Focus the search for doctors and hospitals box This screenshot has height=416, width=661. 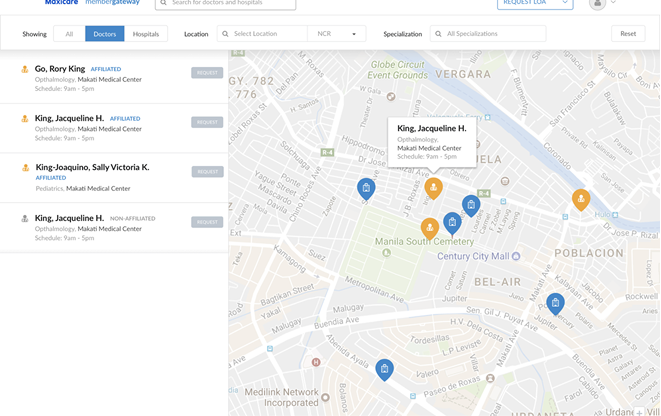tap(226, 3)
